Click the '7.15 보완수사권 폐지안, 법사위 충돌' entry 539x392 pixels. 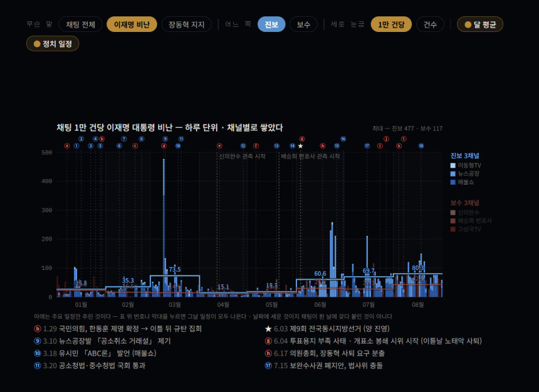coord(324,366)
